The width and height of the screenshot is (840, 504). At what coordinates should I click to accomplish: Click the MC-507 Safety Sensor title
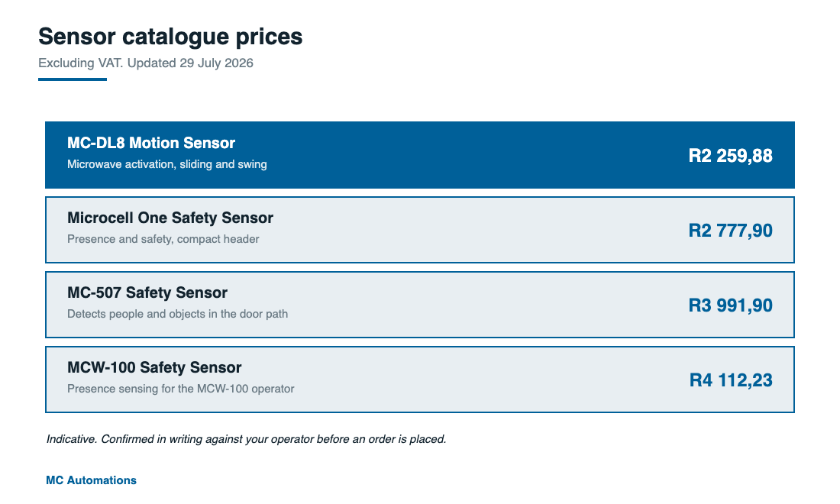pyautogui.click(x=147, y=293)
